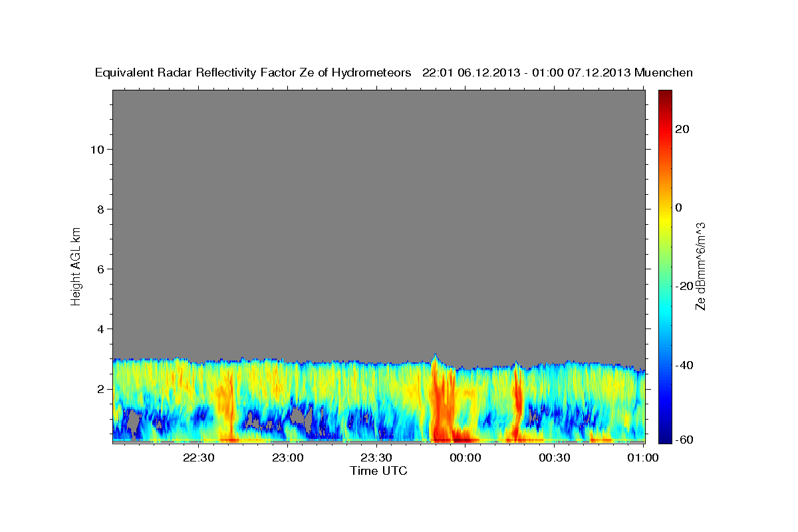Select the 23:30 time tick label
This screenshot has width=798, height=532.
point(376,458)
